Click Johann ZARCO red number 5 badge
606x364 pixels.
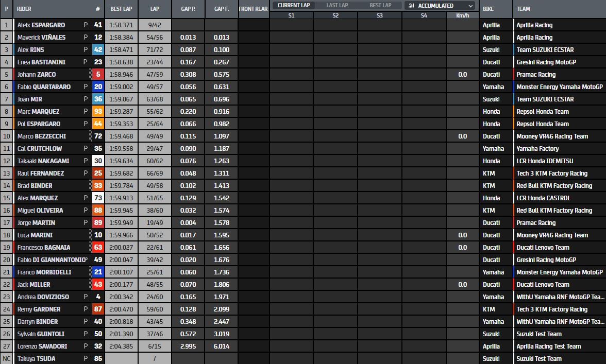click(x=98, y=75)
